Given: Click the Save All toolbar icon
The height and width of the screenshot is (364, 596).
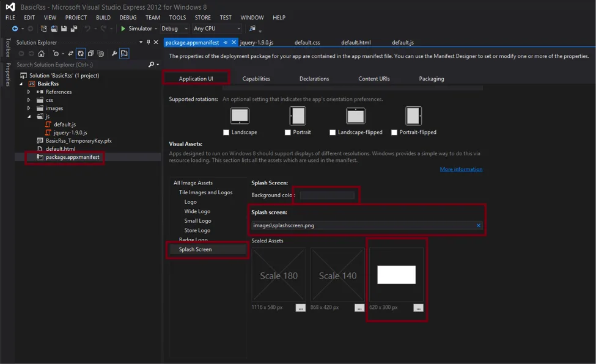Looking at the screenshot, I should [74, 29].
